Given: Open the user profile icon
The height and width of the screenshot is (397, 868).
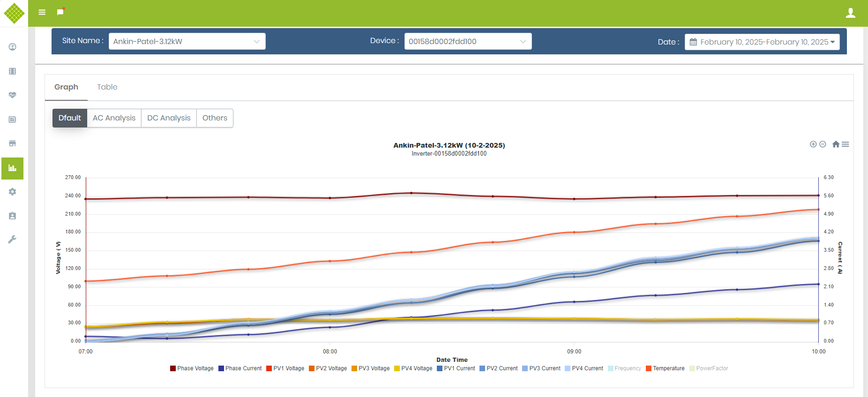Looking at the screenshot, I should click(850, 13).
